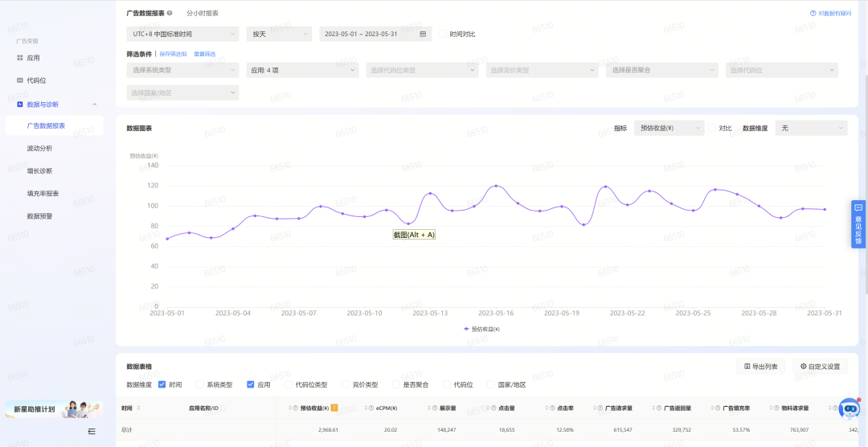Collapse the 数据与诊断 sidebar section
868x447 pixels.
95,105
